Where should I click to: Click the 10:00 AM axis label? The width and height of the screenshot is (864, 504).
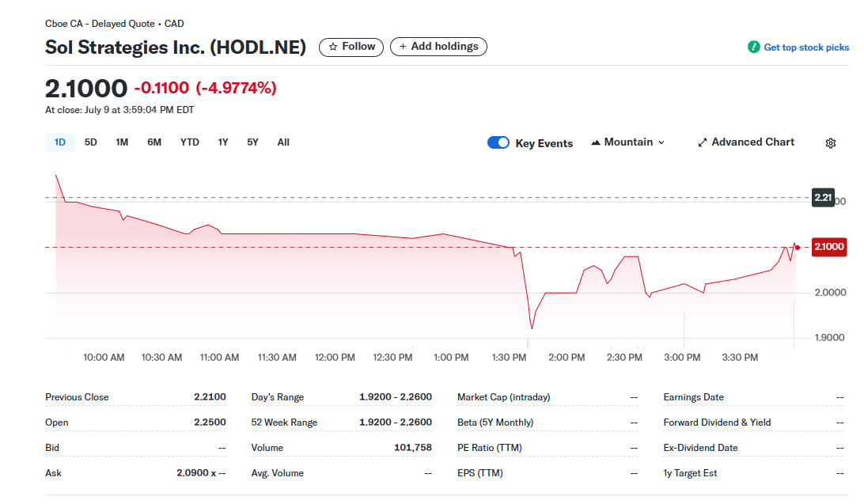tap(104, 358)
